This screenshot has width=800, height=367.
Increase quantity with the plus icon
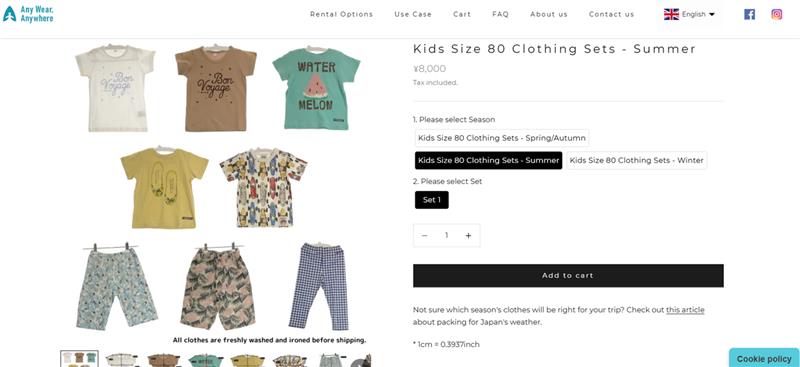(468, 235)
